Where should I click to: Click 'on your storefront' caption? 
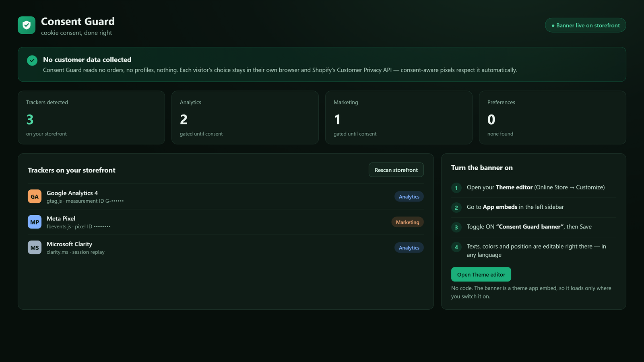[46, 134]
